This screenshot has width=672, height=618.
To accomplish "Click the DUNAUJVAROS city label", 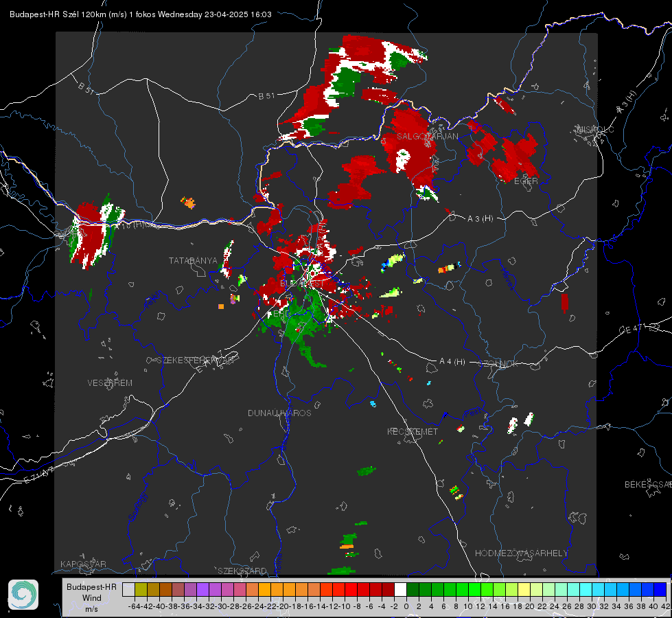I will [279, 413].
